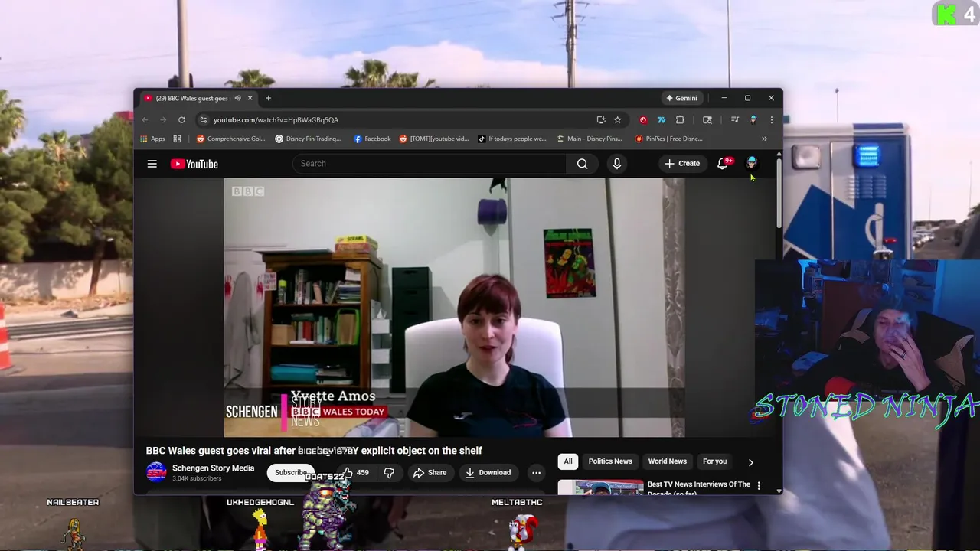Select the For you filter chip
The height and width of the screenshot is (551, 980).
coord(714,461)
